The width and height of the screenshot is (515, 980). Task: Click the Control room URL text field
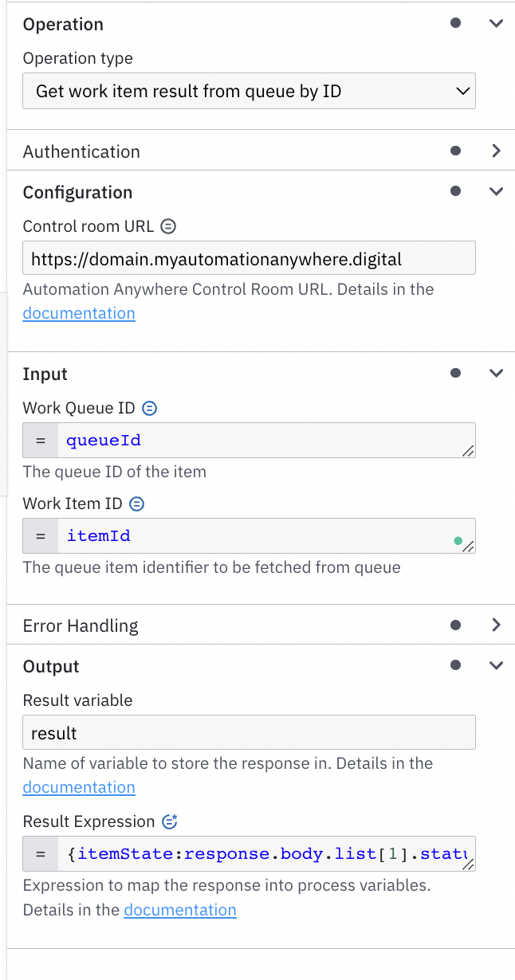pos(249,259)
